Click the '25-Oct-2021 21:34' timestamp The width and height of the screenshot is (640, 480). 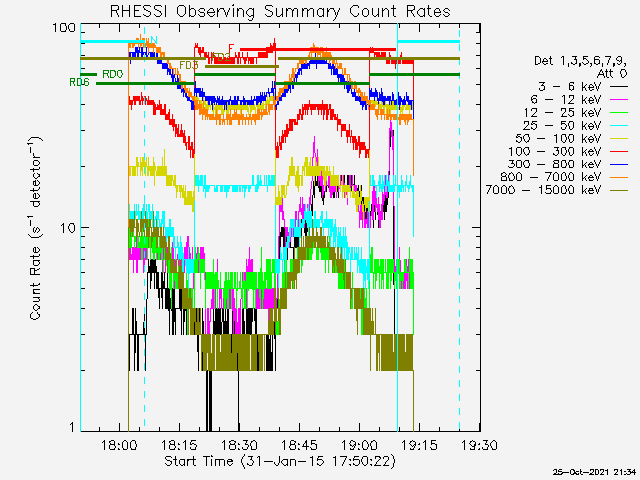[594, 473]
